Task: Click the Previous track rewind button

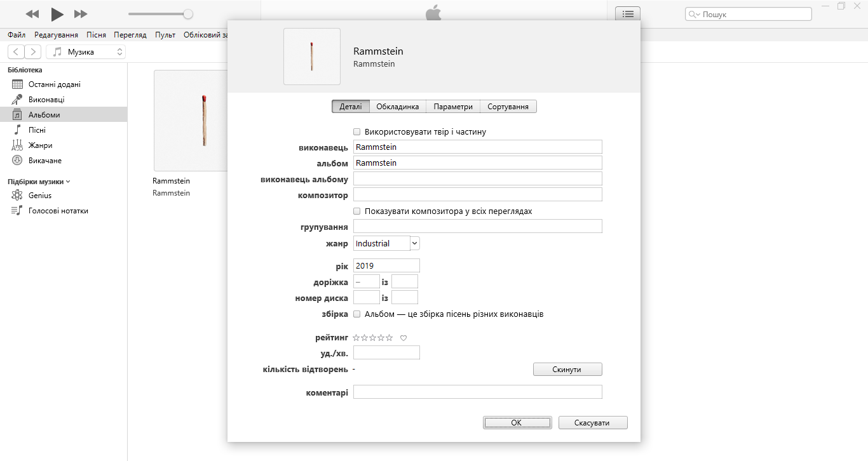Action: (x=32, y=13)
